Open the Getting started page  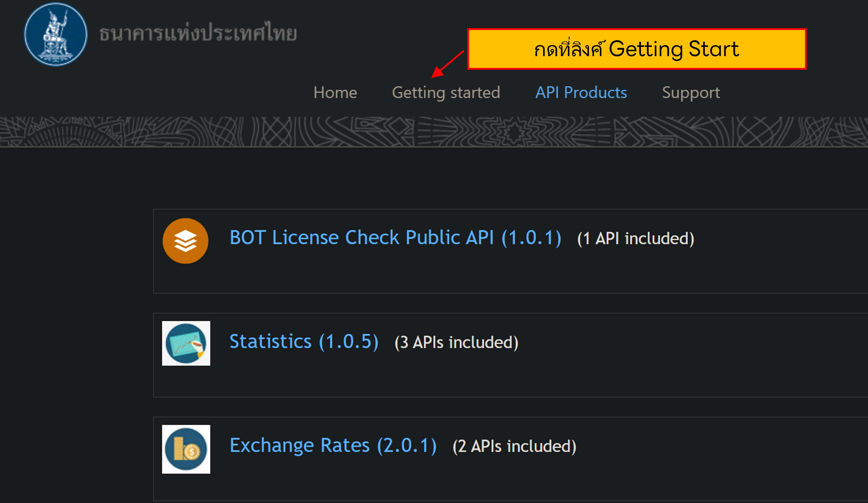point(446,92)
